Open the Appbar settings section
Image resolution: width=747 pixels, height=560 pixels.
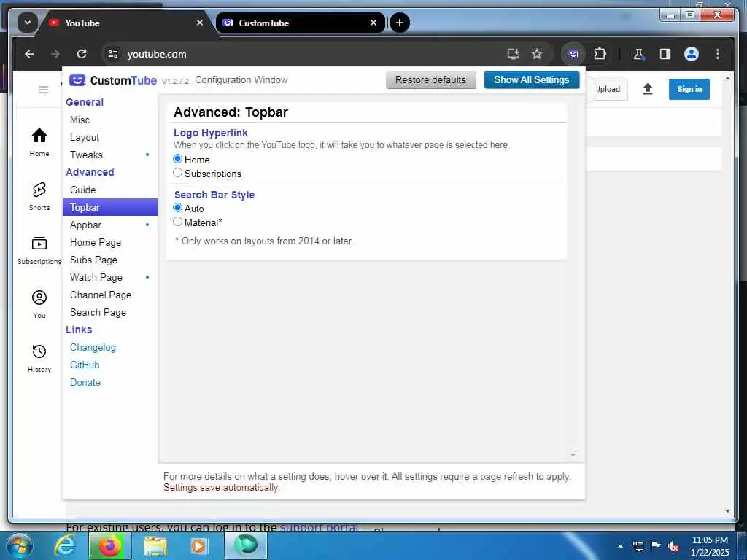(110, 225)
